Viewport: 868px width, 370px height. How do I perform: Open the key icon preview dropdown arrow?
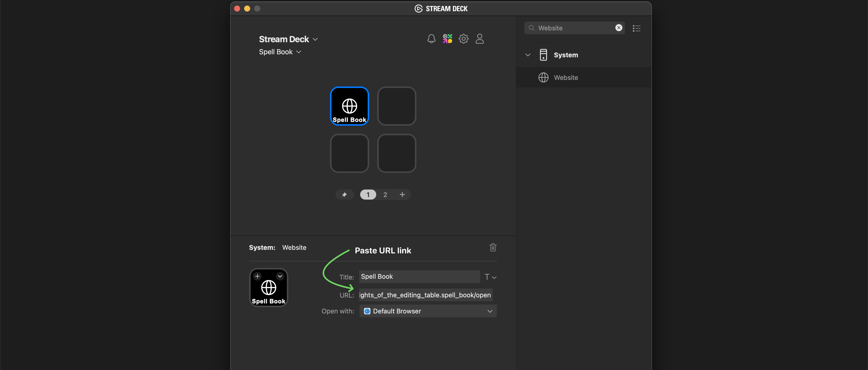click(280, 276)
